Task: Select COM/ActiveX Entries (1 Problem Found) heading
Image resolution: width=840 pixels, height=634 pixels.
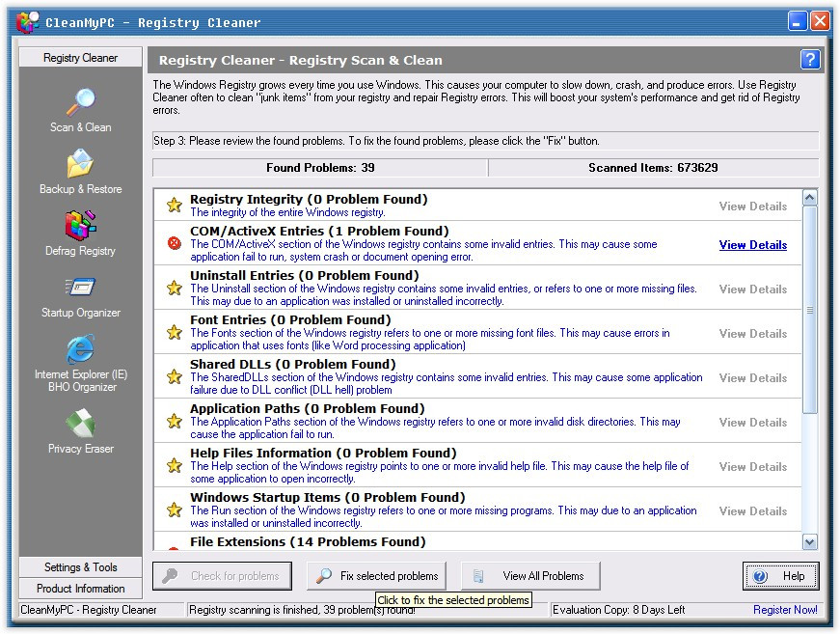Action: 319,231
